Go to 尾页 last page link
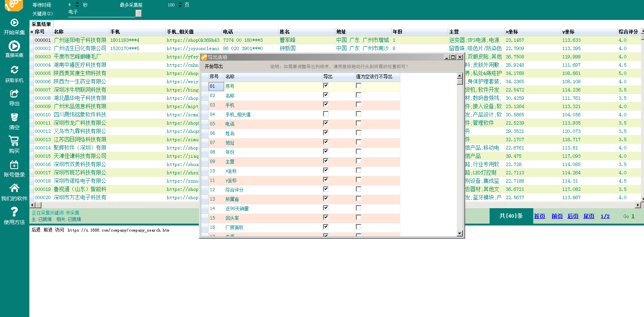The width and height of the screenshot is (644, 317). [x=589, y=216]
